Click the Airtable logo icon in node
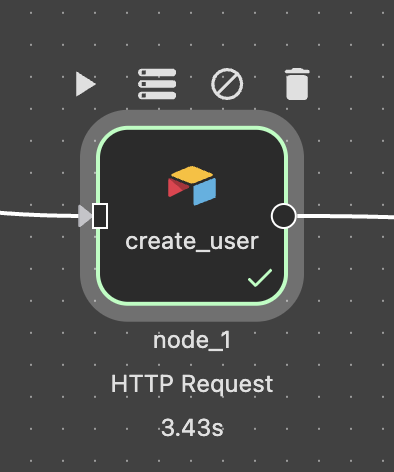This screenshot has width=394, height=472. pos(192,185)
